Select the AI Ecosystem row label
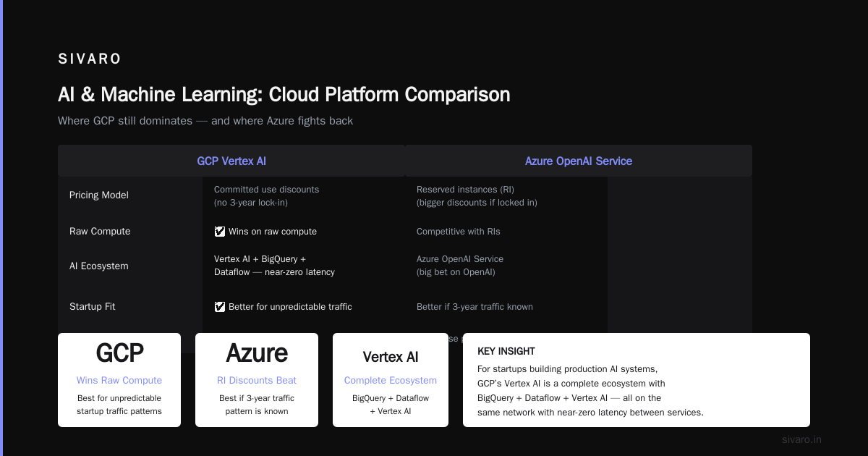 tap(99, 266)
